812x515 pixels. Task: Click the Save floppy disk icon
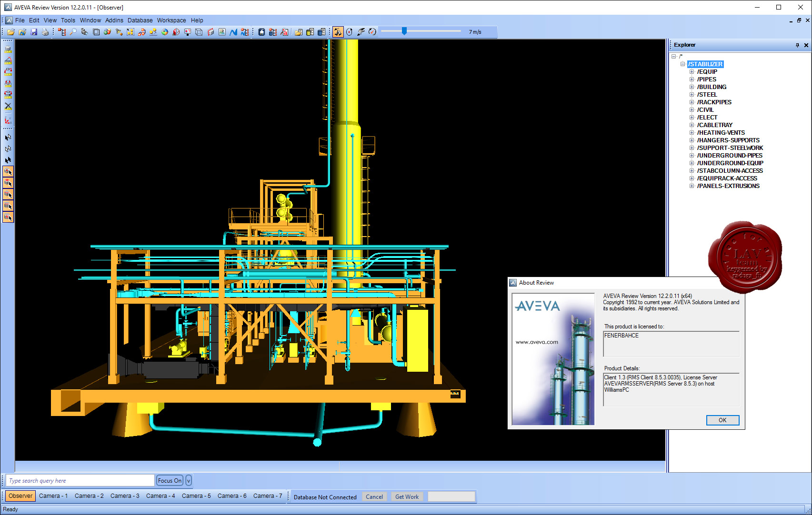(34, 32)
